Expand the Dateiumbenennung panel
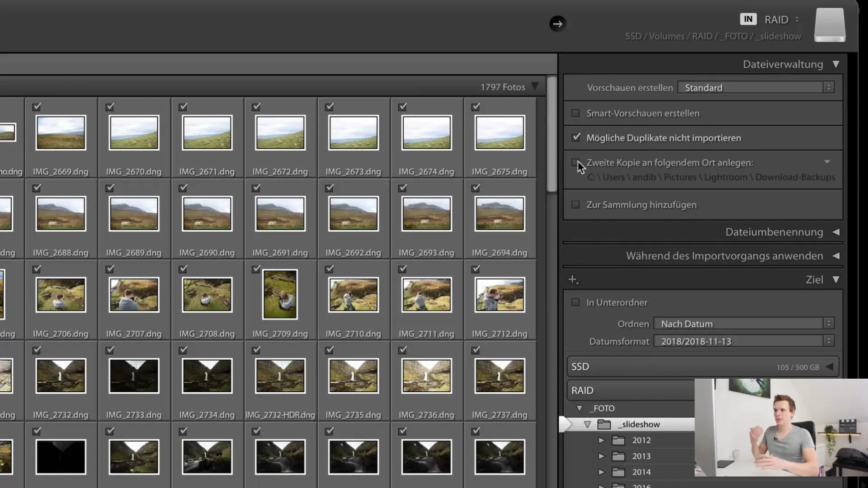This screenshot has height=488, width=868. tap(836, 232)
